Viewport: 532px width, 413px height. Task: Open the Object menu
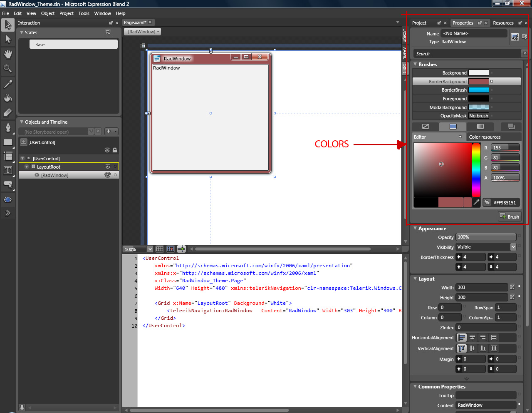[47, 13]
